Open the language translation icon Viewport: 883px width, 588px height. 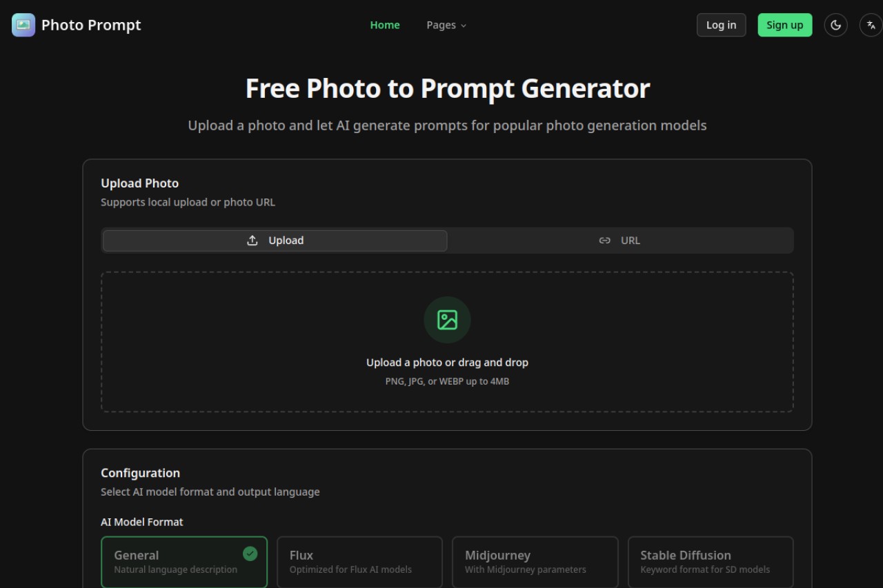click(871, 25)
